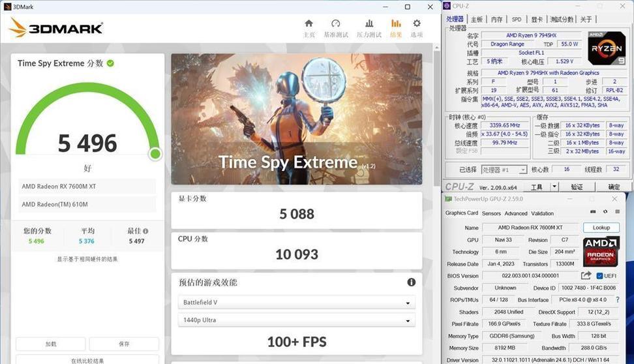
Task: Click the question mark beside Bus Interface
Action: pos(618,299)
